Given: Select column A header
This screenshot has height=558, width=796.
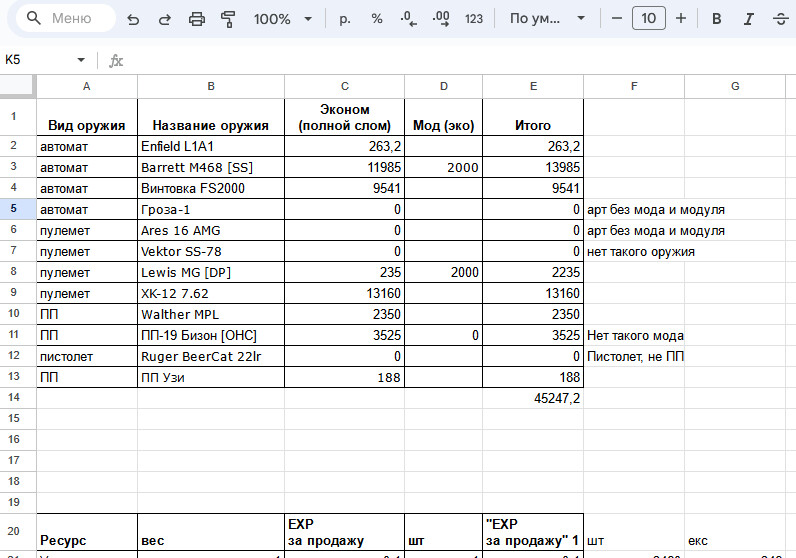Looking at the screenshot, I should pyautogui.click(x=87, y=86).
